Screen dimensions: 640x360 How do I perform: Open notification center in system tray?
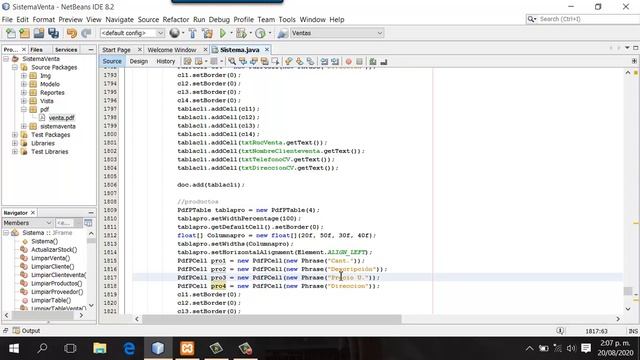586,348
